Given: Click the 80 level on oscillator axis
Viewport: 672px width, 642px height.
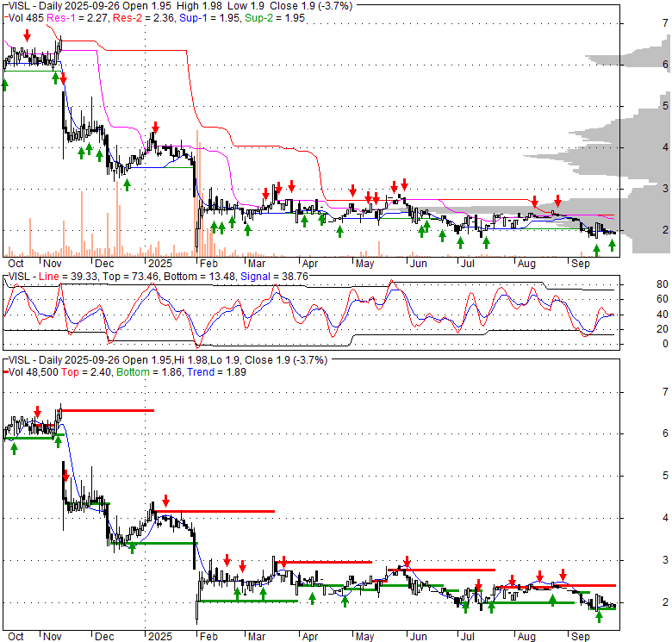Looking at the screenshot, I should (663, 284).
